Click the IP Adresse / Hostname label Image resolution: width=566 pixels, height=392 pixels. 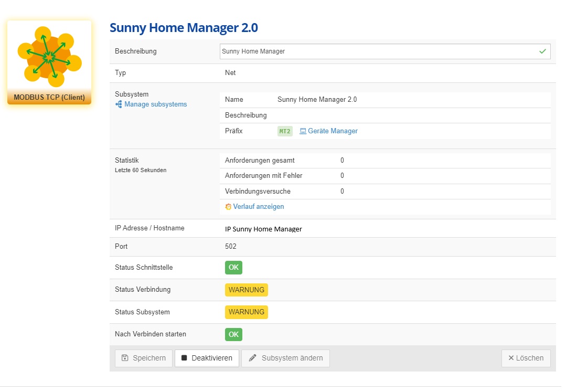tap(149, 228)
